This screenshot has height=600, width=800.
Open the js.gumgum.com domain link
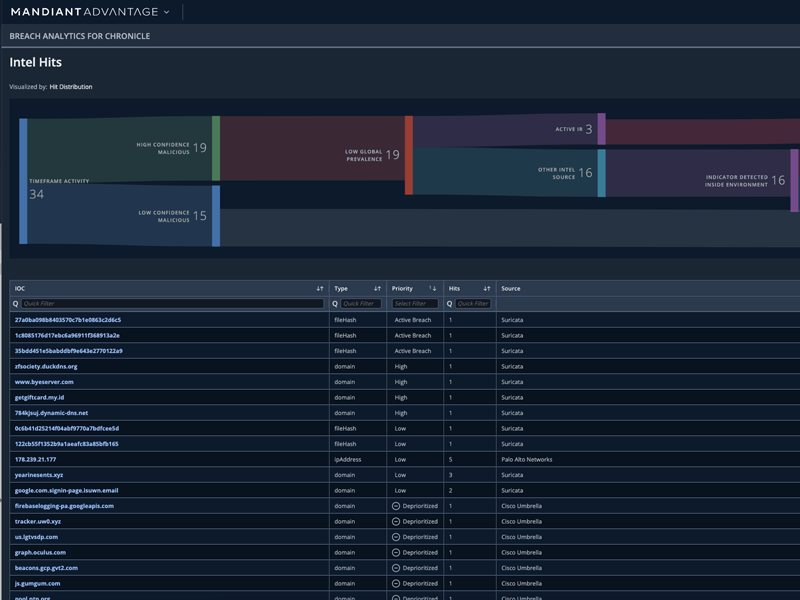37,584
